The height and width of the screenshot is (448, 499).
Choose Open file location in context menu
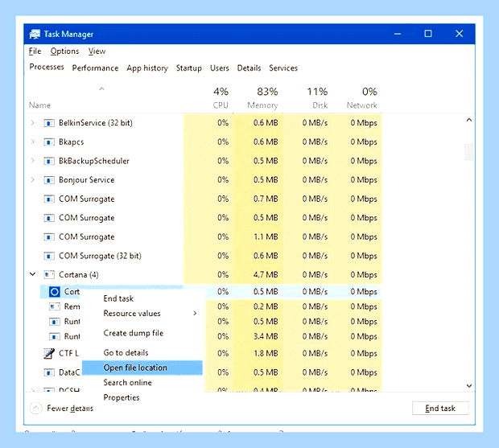tap(142, 368)
